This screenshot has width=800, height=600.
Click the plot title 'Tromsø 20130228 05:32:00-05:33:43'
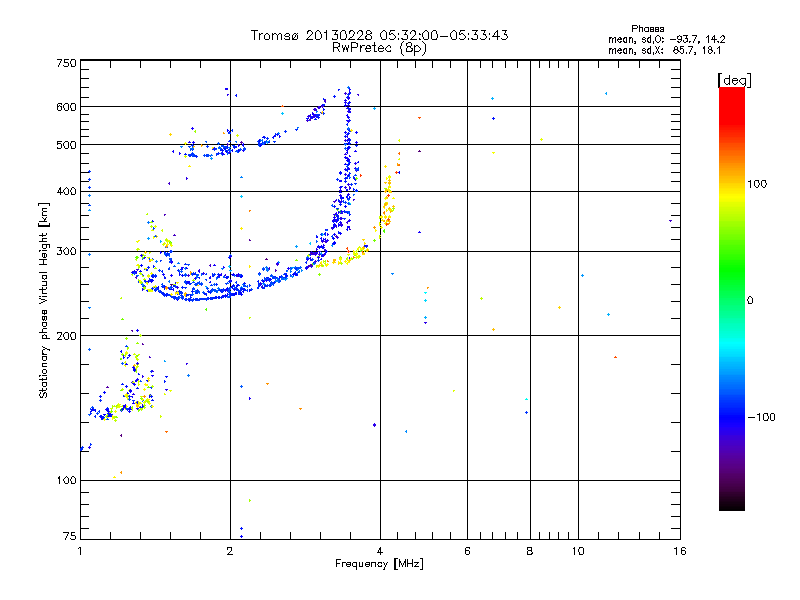click(x=379, y=35)
